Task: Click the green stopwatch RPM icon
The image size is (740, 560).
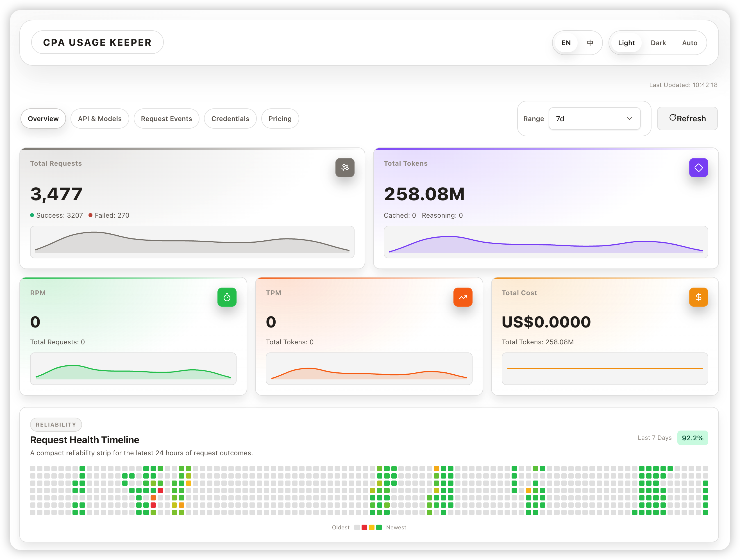Action: point(227,297)
